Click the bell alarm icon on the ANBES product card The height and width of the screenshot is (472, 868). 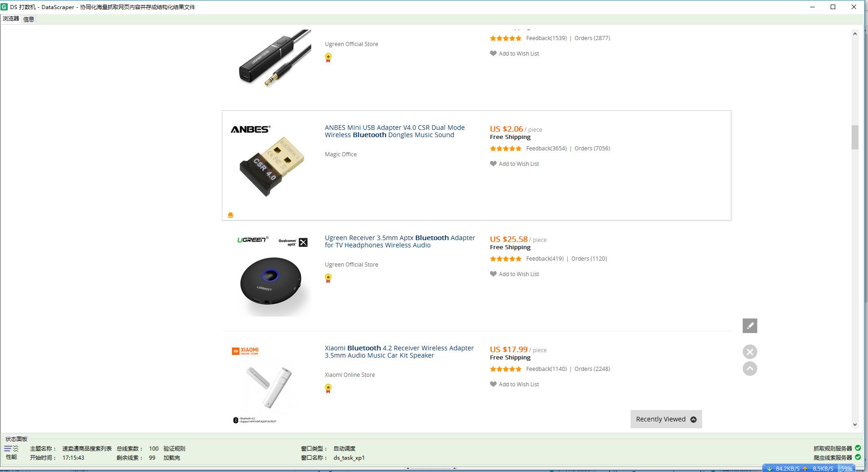[x=231, y=214]
